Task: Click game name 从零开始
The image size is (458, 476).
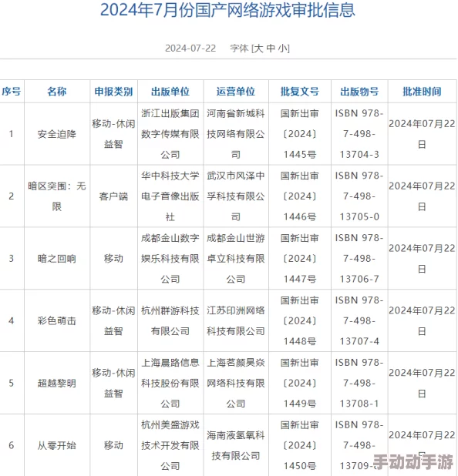Action: click(57, 445)
